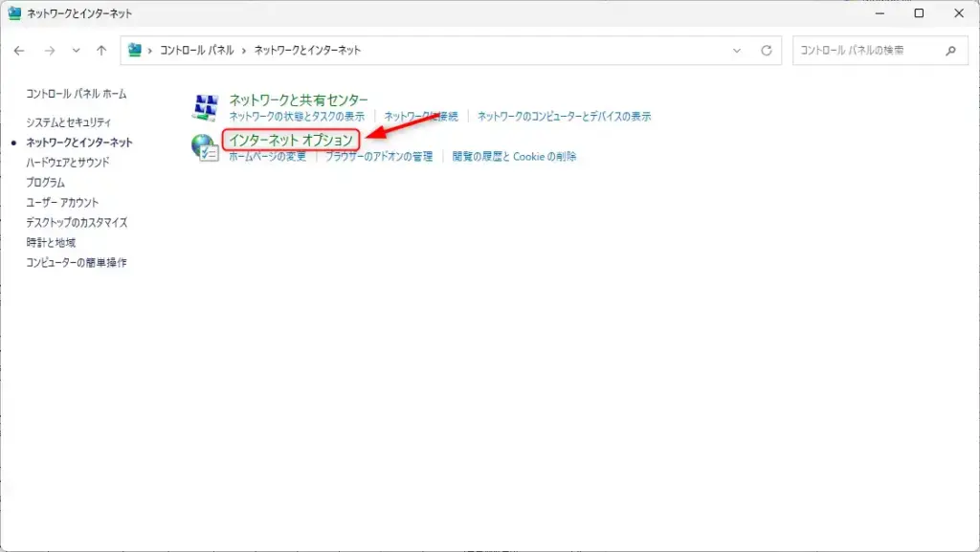
Task: Navigate up one level using the up arrow
Action: pyautogui.click(x=100, y=51)
